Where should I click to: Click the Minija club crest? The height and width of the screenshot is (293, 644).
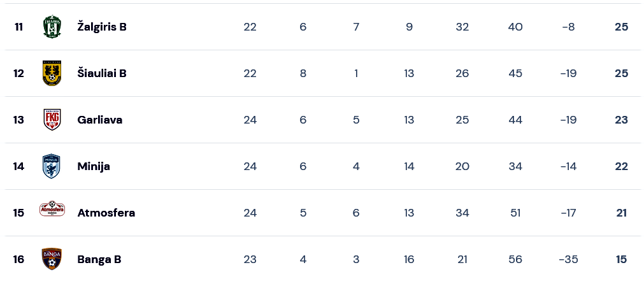tap(52, 166)
